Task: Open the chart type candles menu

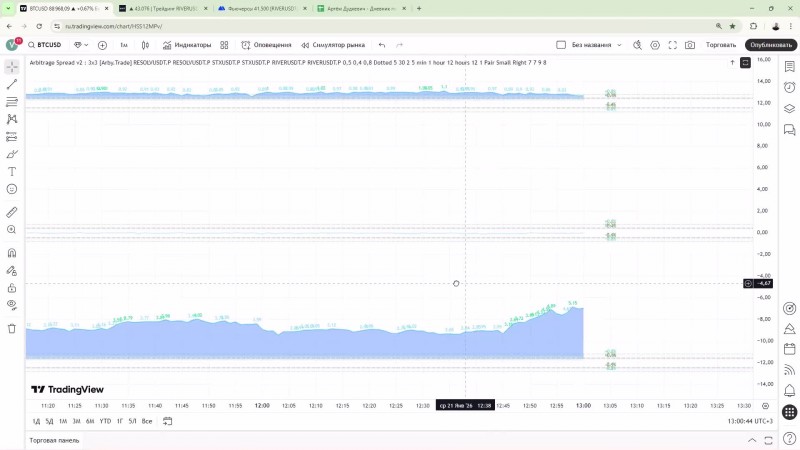Action: click(x=145, y=45)
